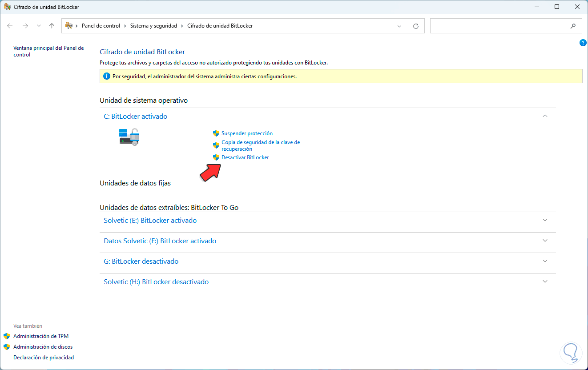Image resolution: width=588 pixels, height=370 pixels.
Task: Expand Solvetic (E:) BitLocker activado
Action: [x=545, y=220]
